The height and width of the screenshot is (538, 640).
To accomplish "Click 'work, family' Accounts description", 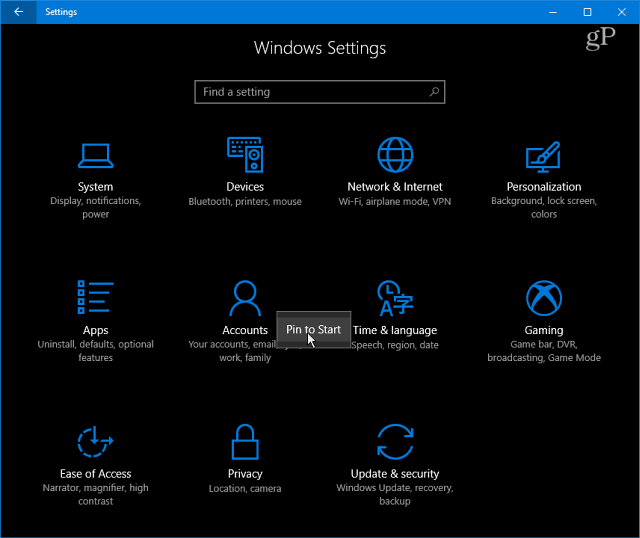I will [245, 358].
